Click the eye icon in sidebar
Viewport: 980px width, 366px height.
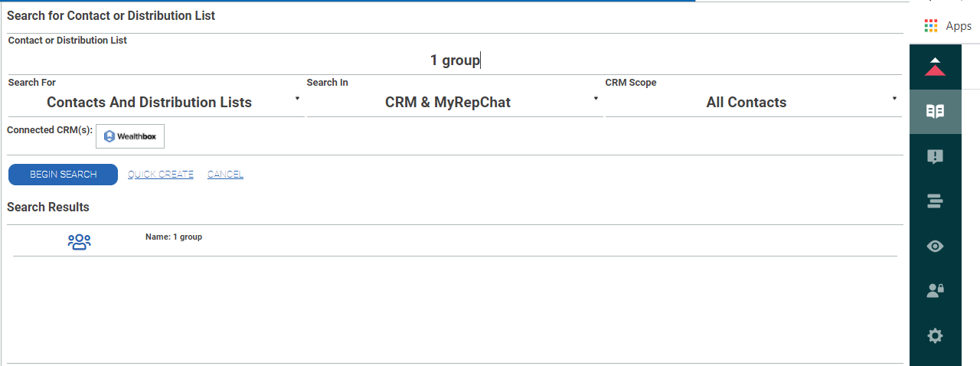935,246
